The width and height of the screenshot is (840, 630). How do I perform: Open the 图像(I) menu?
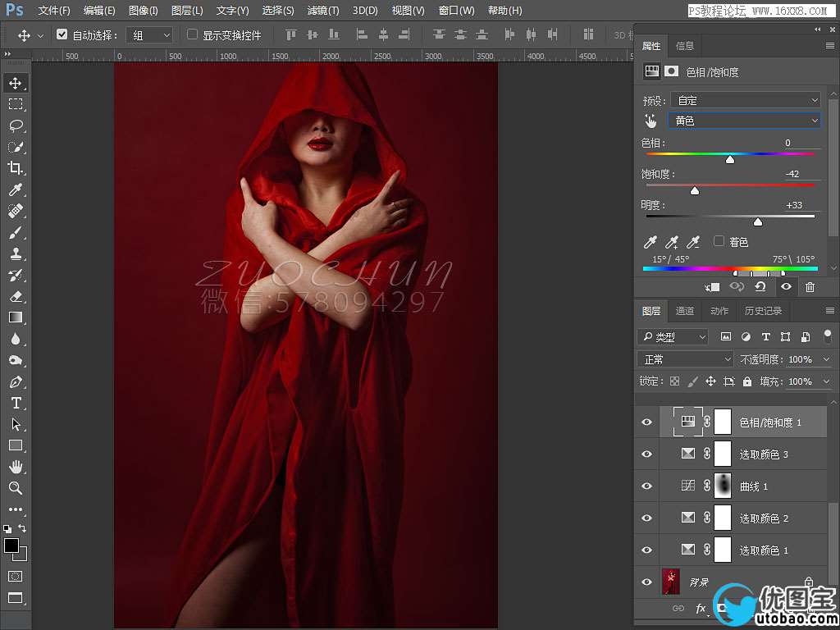(x=143, y=11)
